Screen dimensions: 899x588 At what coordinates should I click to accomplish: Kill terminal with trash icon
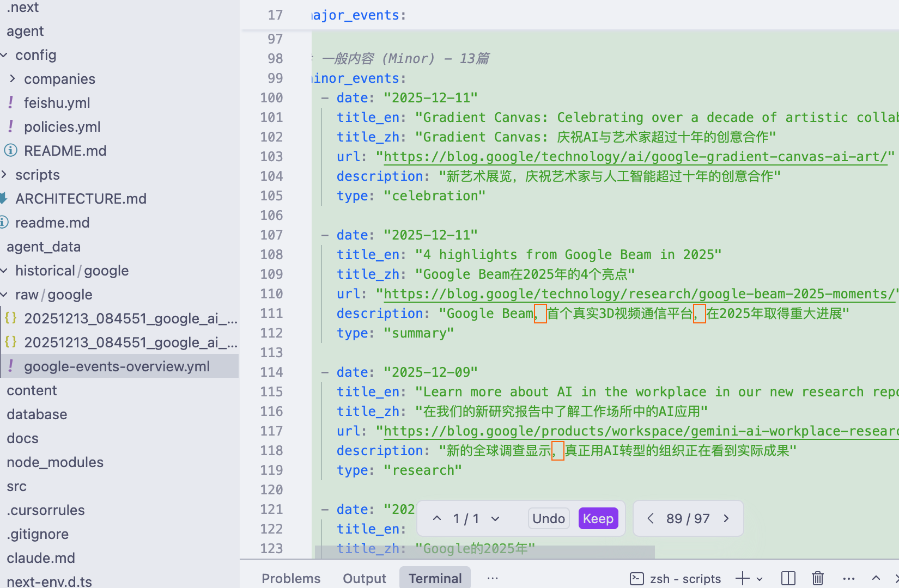817,578
